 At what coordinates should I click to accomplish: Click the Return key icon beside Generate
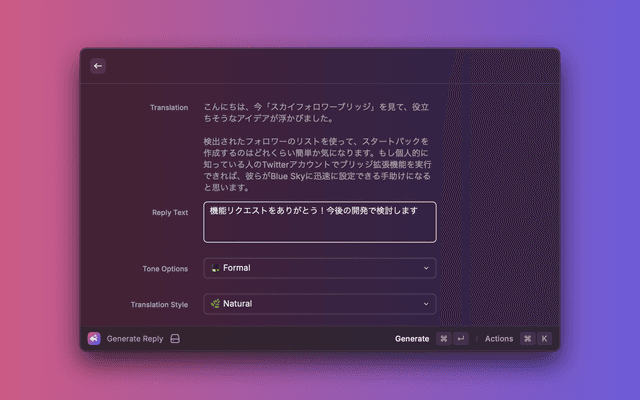[461, 339]
